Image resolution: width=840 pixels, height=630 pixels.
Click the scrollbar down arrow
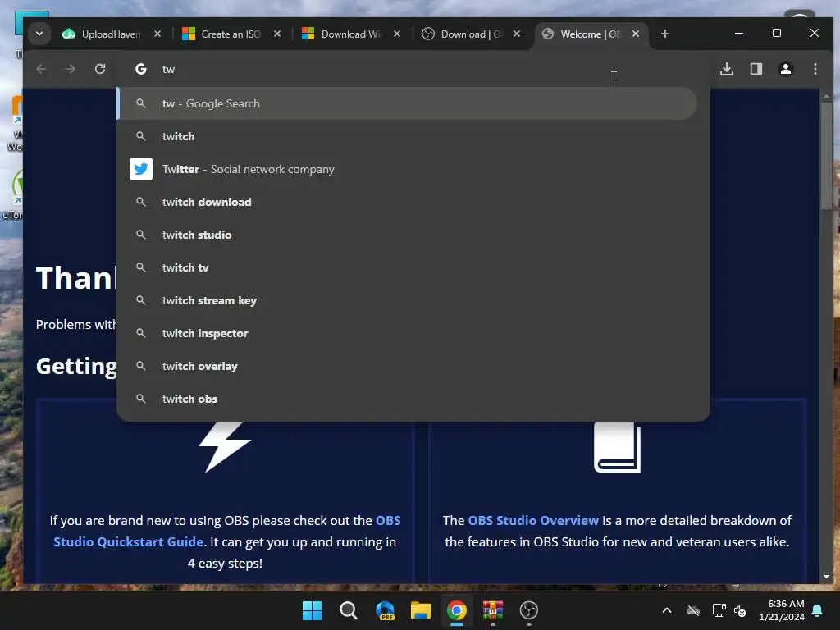[x=826, y=577]
